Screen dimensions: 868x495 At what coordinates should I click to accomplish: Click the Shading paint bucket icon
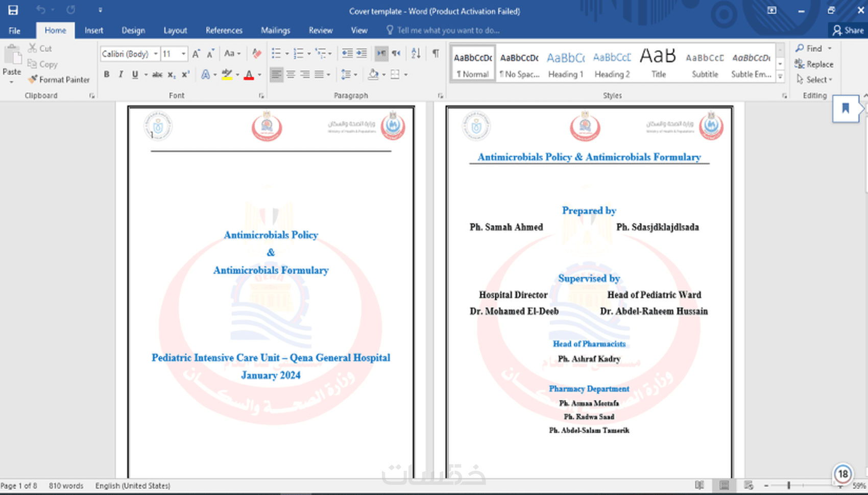pos(373,75)
